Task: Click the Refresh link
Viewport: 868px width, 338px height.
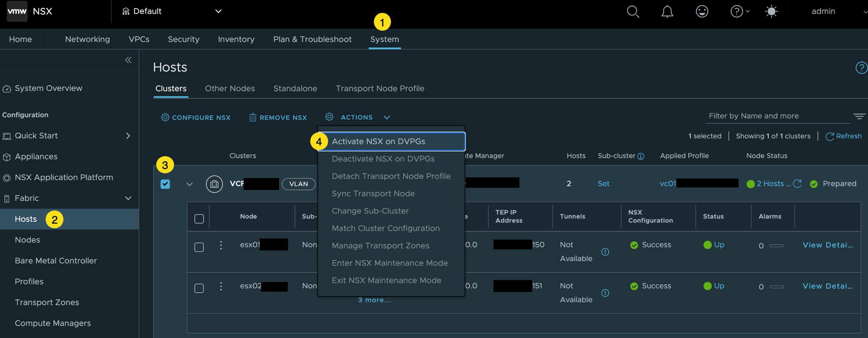Action: coord(843,136)
